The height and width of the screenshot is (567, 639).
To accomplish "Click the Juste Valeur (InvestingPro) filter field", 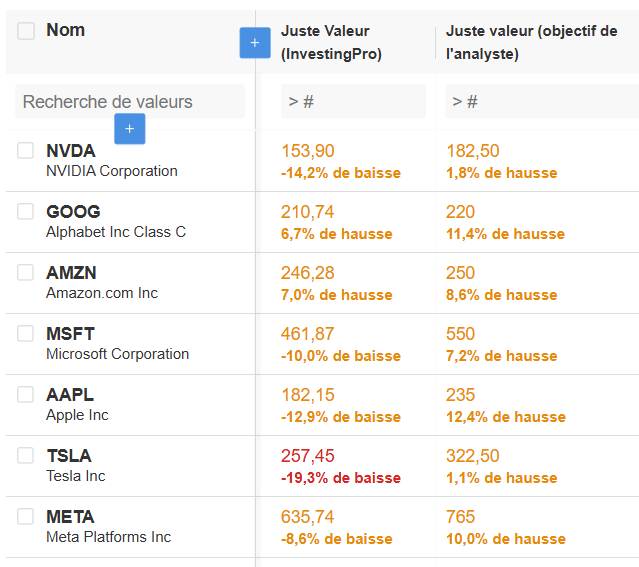I will pos(353,102).
